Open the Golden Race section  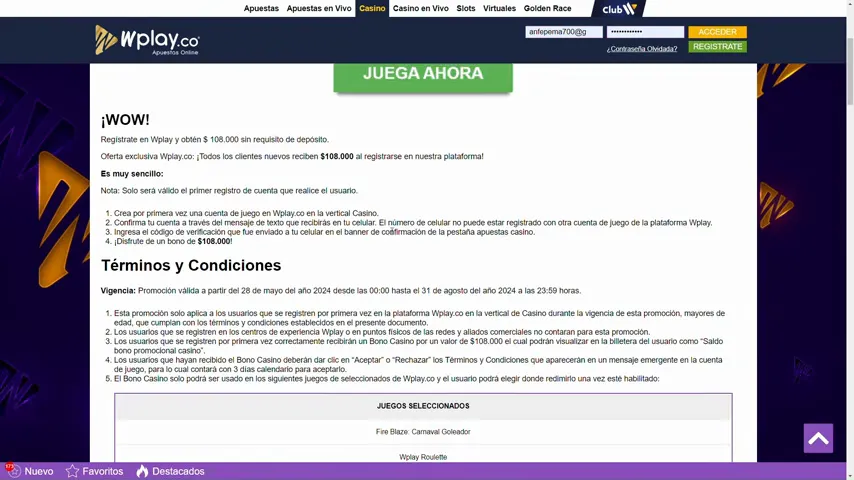[x=547, y=8]
